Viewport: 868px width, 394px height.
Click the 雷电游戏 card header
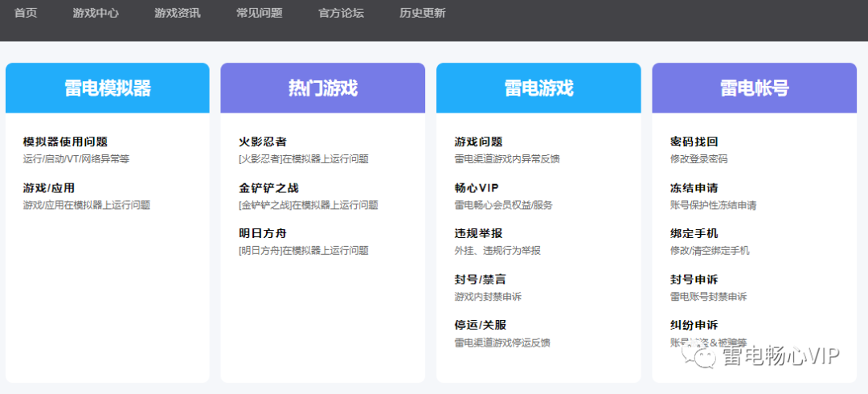click(538, 88)
